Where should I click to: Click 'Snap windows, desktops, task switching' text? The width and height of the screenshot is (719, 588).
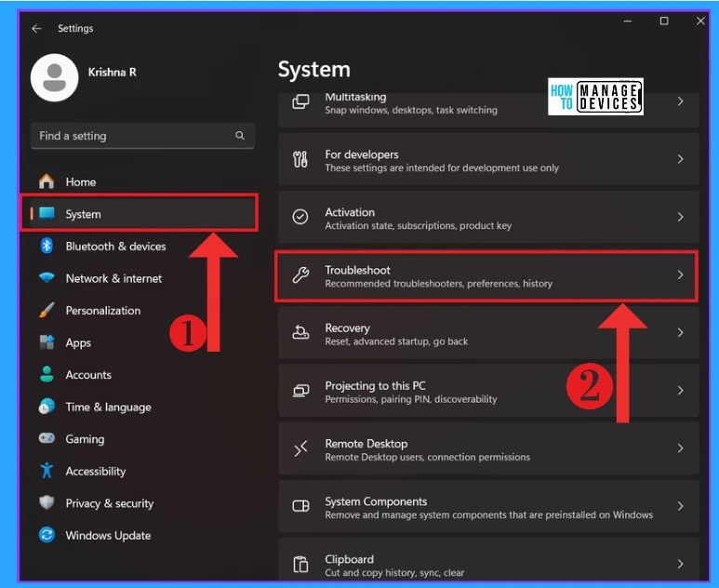click(411, 110)
